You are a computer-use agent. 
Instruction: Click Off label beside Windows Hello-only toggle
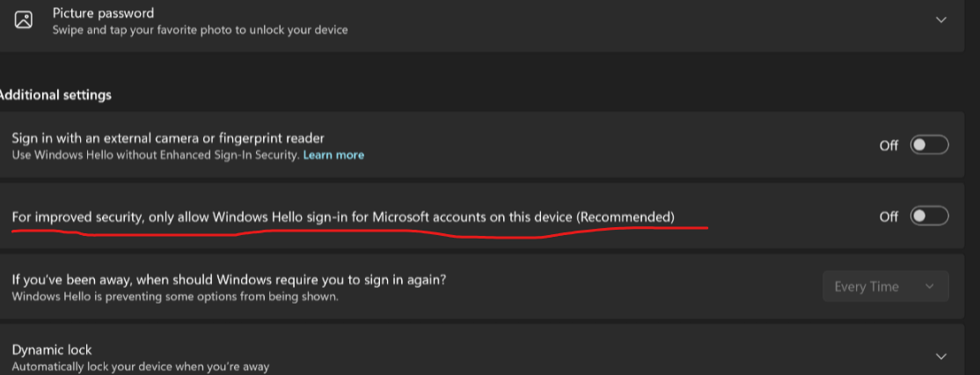coord(889,216)
